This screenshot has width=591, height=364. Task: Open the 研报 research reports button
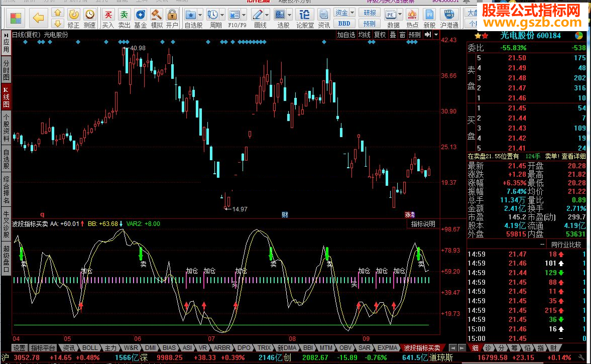coord(370,13)
